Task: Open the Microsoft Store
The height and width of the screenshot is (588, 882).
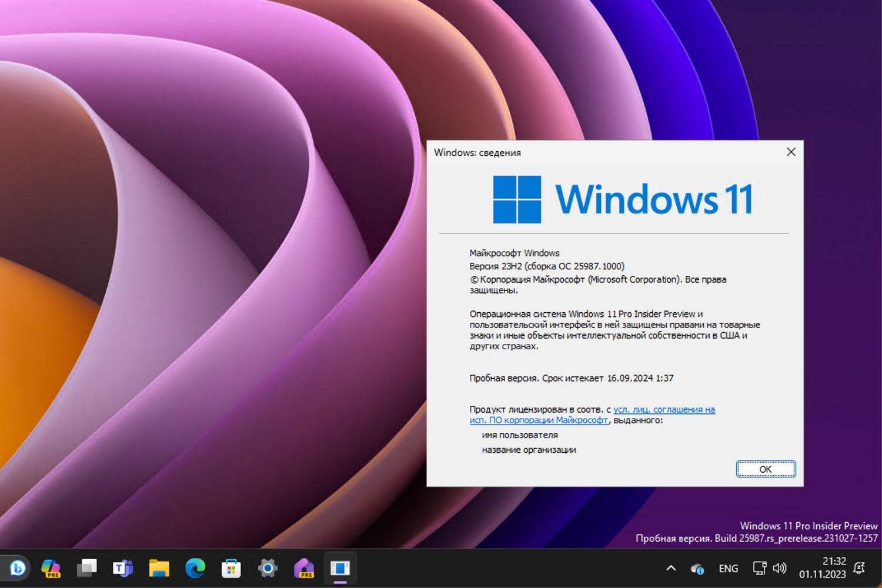Action: [x=230, y=568]
